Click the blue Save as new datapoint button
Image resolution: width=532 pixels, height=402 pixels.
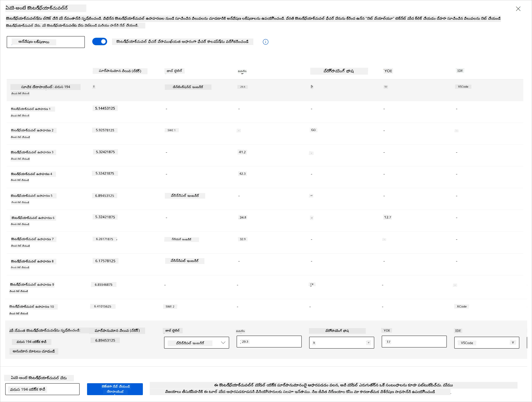coord(115,389)
